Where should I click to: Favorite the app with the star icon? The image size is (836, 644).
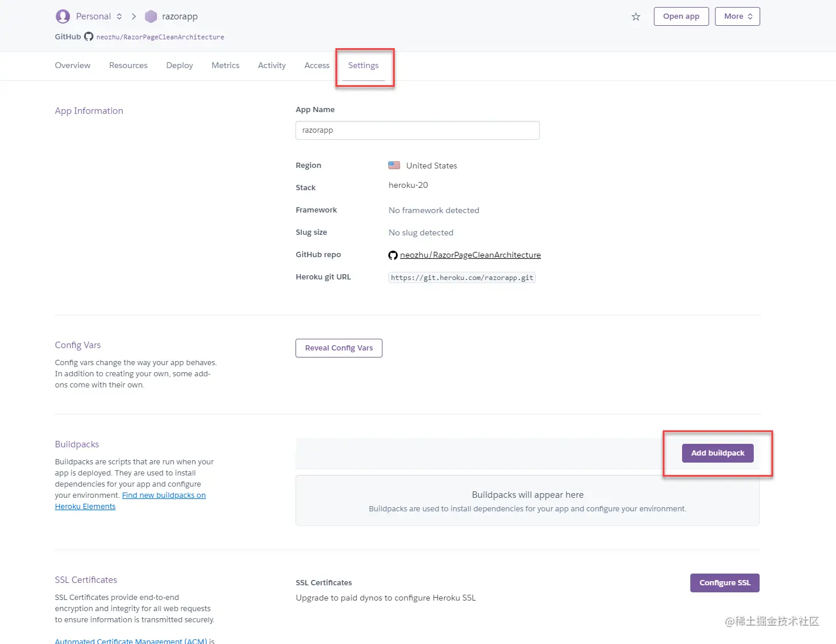click(x=636, y=16)
